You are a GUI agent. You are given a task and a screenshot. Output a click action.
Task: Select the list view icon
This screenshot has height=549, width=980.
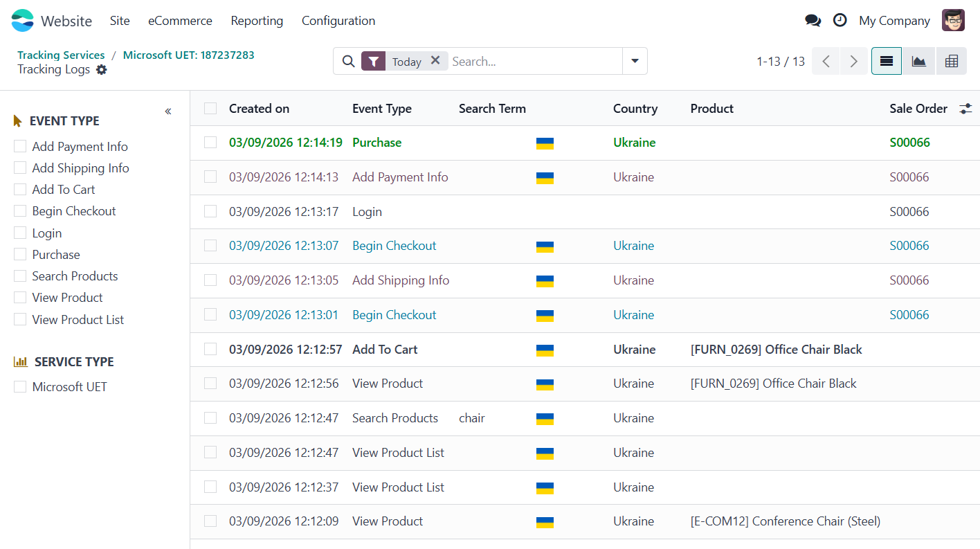coord(887,62)
